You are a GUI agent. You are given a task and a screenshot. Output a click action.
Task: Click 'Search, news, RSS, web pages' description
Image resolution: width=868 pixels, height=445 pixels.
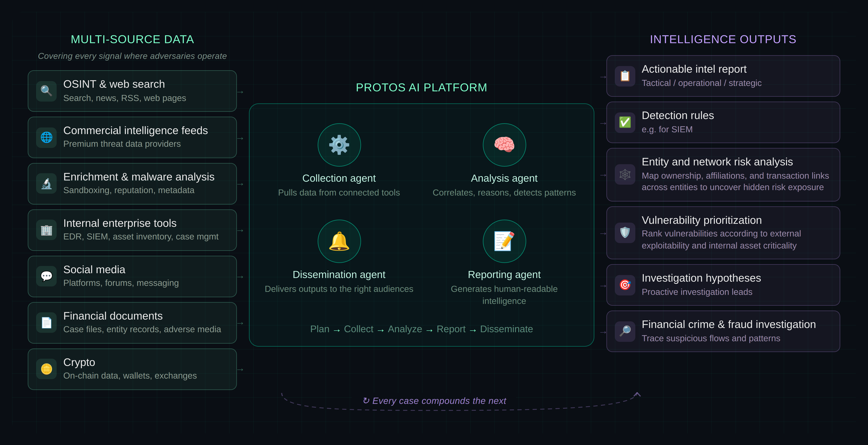[x=125, y=98]
